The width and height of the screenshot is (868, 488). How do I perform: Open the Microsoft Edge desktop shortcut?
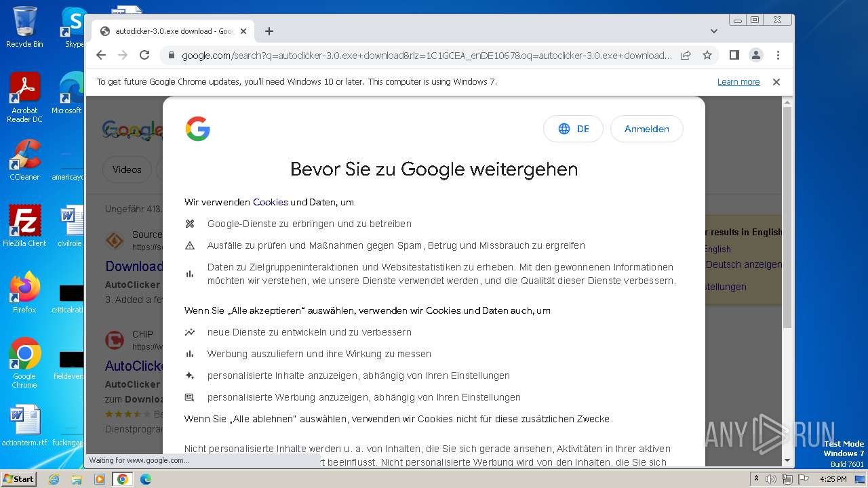[68, 94]
